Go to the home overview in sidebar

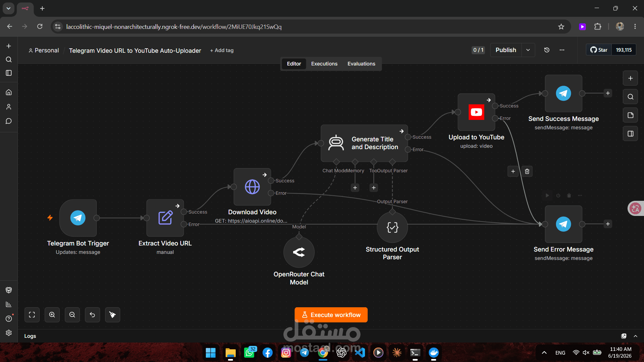click(9, 92)
